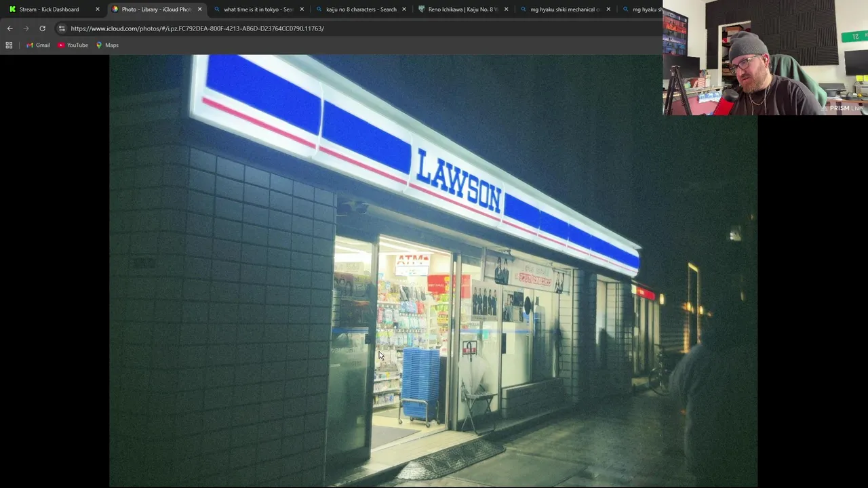Switch to the Reno Ichikawa Kaiju No. 8 tab
The width and height of the screenshot is (868, 488).
tap(463, 9)
